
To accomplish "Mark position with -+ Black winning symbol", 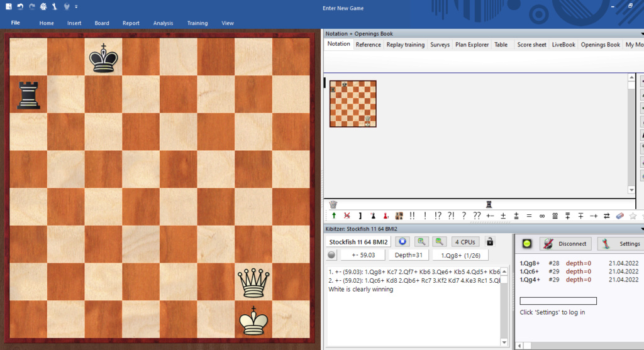I will (594, 216).
